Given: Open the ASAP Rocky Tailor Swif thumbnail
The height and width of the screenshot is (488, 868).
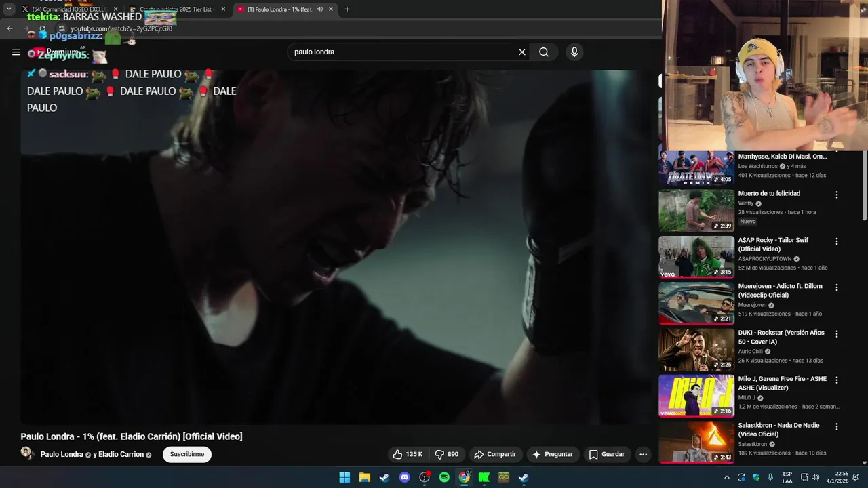Looking at the screenshot, I should pos(696,257).
